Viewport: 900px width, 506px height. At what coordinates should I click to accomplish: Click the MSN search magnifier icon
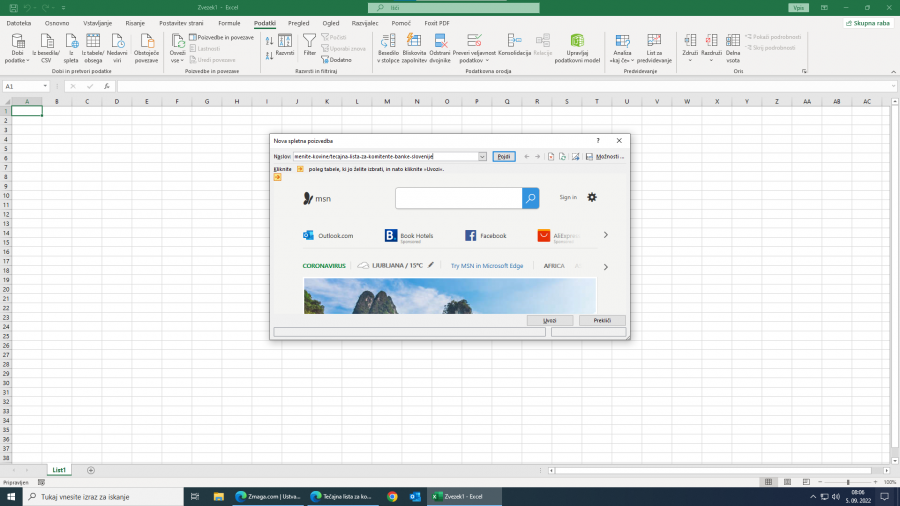point(530,198)
